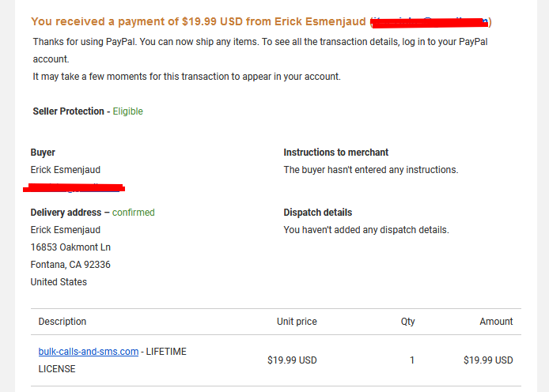The image size is (549, 392).
Task: Click the 16853 Oakmont Ln address line
Action: pos(70,247)
